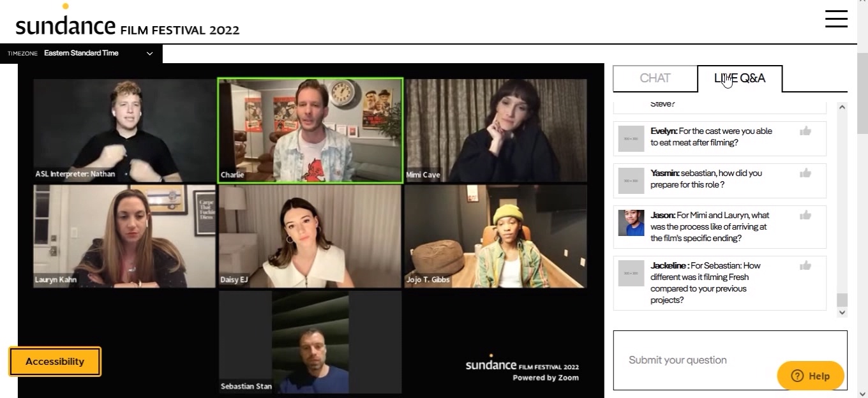Upvote Jackeline's question for Sebastian
This screenshot has width=868, height=398.
805,266
